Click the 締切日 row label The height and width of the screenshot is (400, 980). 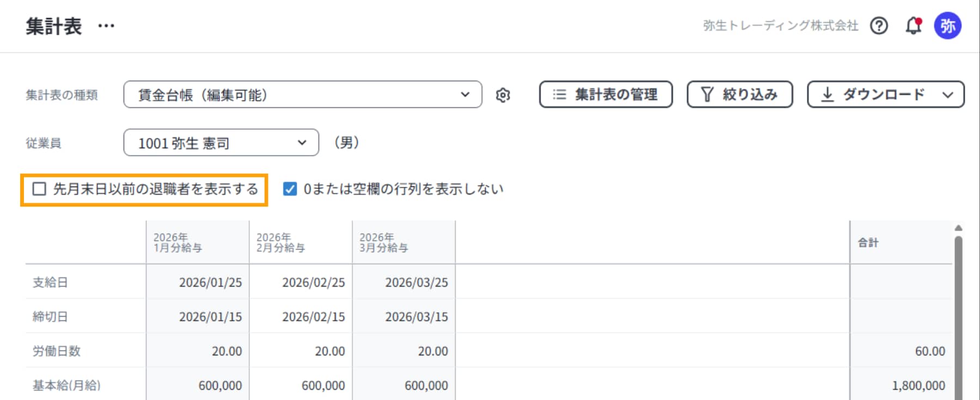(50, 317)
